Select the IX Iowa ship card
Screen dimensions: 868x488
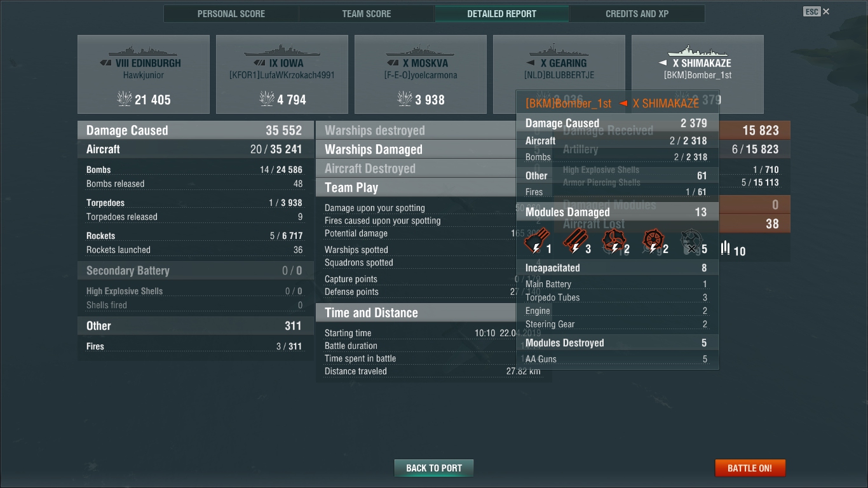pos(282,74)
